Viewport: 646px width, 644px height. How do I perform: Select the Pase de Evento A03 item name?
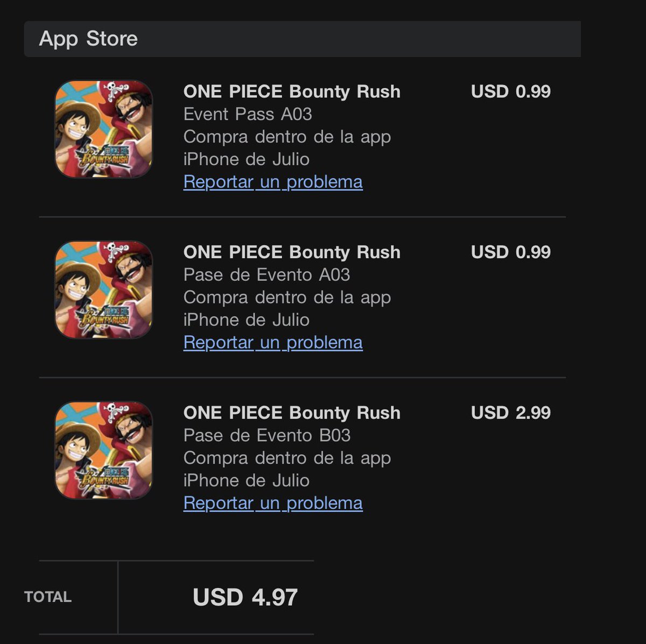266,275
